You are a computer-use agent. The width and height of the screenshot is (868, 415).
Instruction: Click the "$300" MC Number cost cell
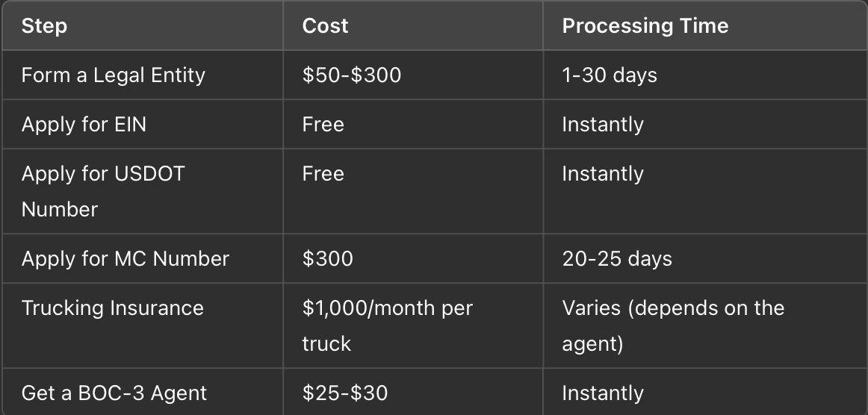(x=328, y=259)
